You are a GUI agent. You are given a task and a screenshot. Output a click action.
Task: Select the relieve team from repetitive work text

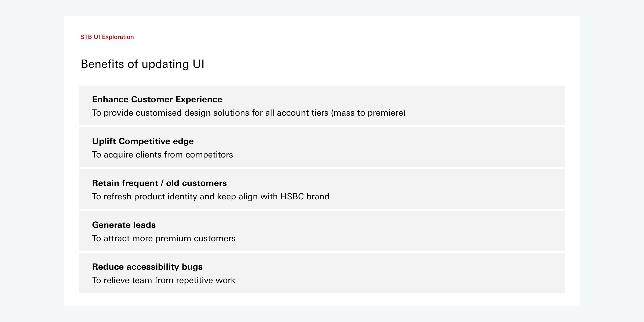(x=164, y=280)
